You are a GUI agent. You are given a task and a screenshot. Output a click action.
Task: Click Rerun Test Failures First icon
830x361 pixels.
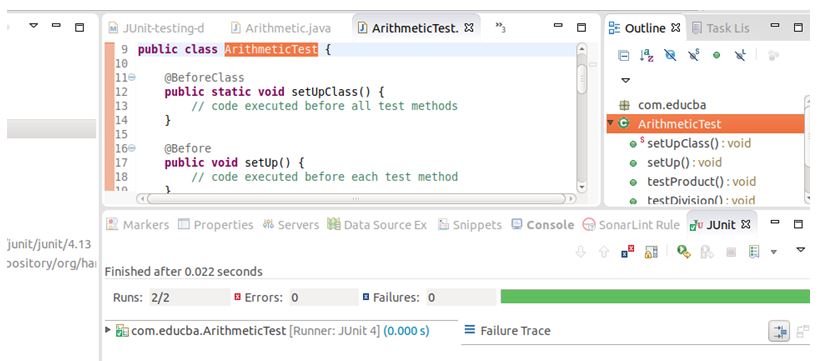[707, 252]
